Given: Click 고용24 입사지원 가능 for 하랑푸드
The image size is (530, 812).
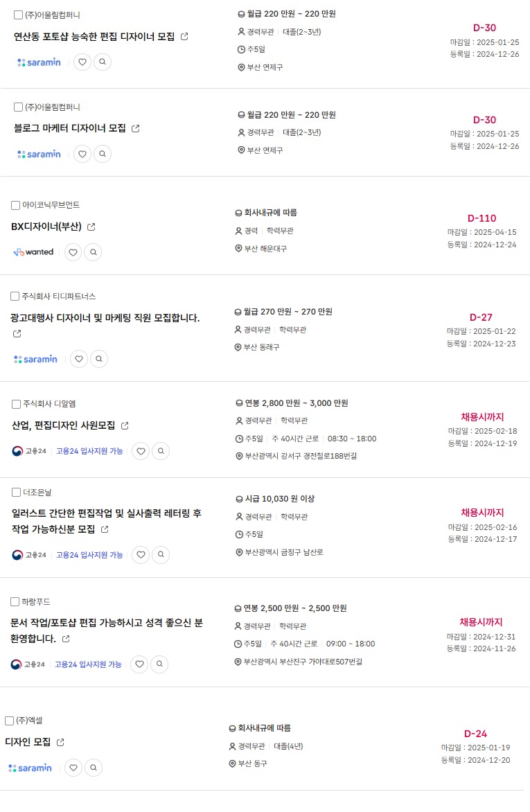Looking at the screenshot, I should click(88, 664).
